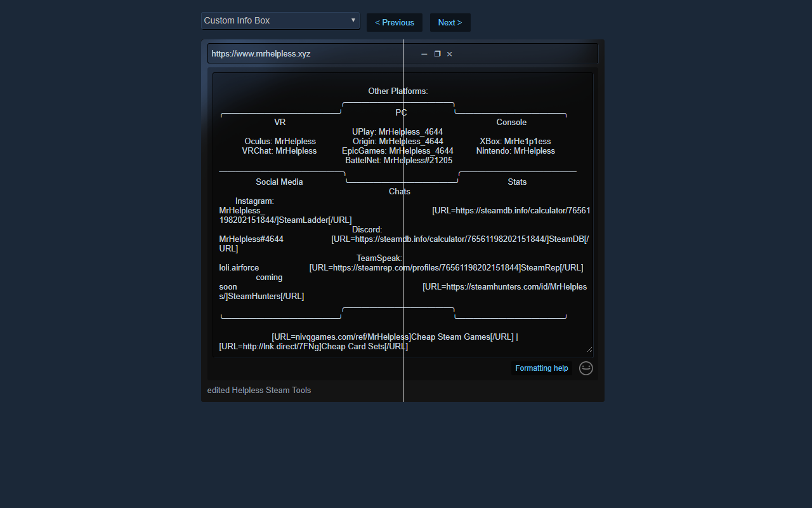This screenshot has height=508, width=812.
Task: Click the title field with https://www.mrhelpless.xyz
Action: coord(403,54)
